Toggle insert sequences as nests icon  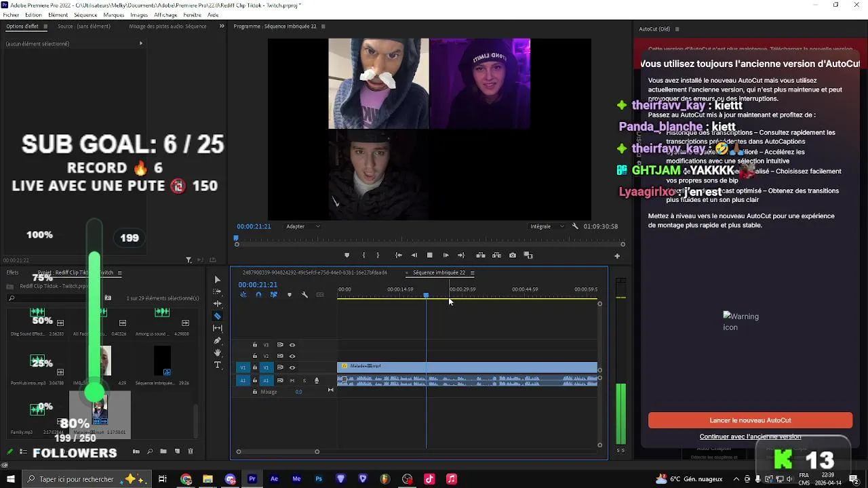[x=243, y=295]
